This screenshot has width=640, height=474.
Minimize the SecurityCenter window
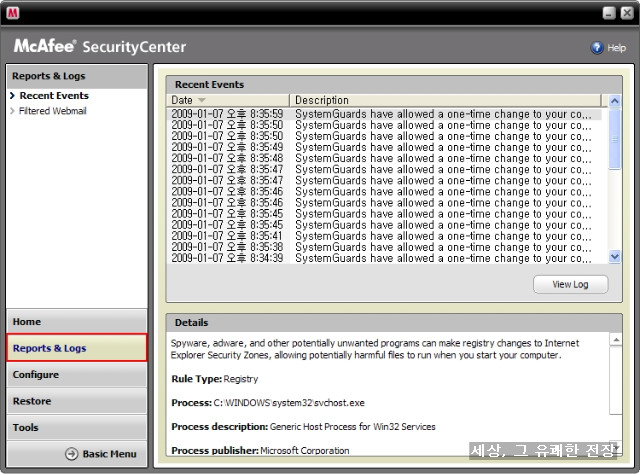(x=609, y=13)
